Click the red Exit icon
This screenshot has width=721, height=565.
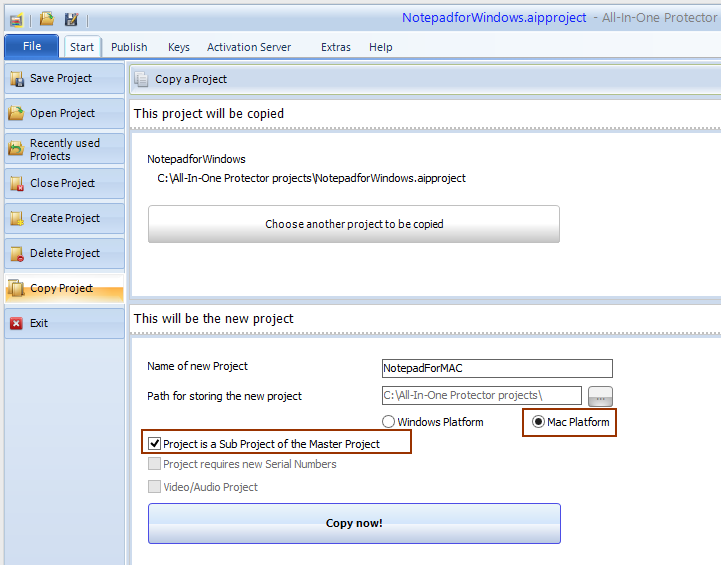[16, 324]
